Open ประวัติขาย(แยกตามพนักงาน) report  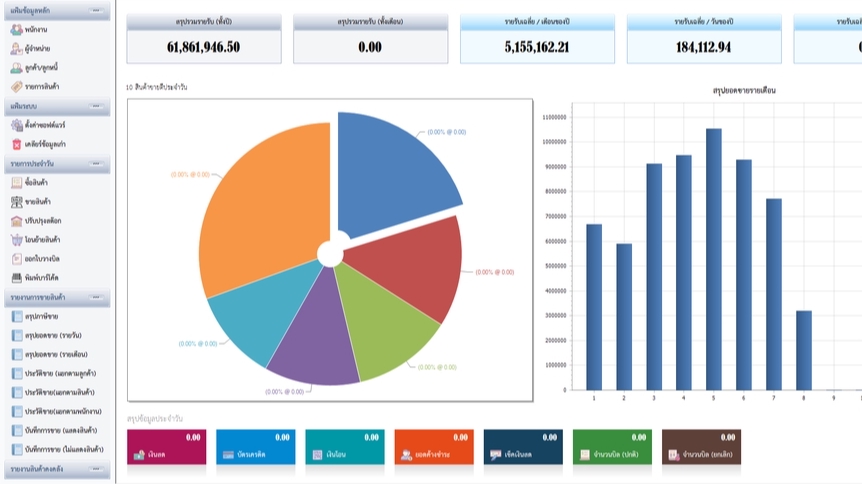(57, 411)
